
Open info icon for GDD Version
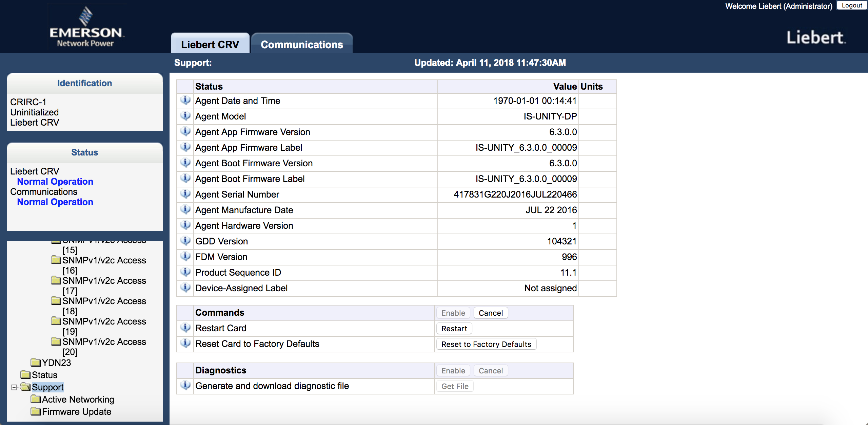coord(185,241)
